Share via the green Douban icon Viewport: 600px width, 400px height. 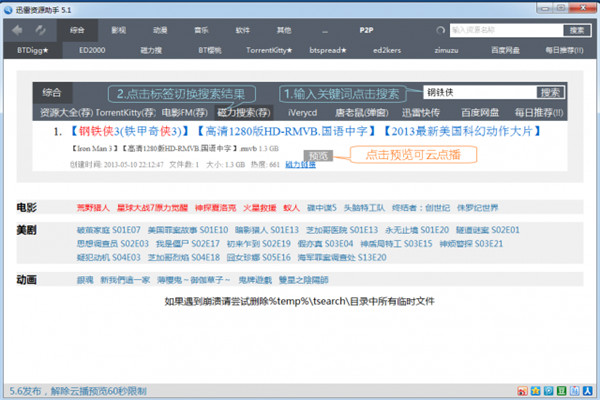point(561,391)
